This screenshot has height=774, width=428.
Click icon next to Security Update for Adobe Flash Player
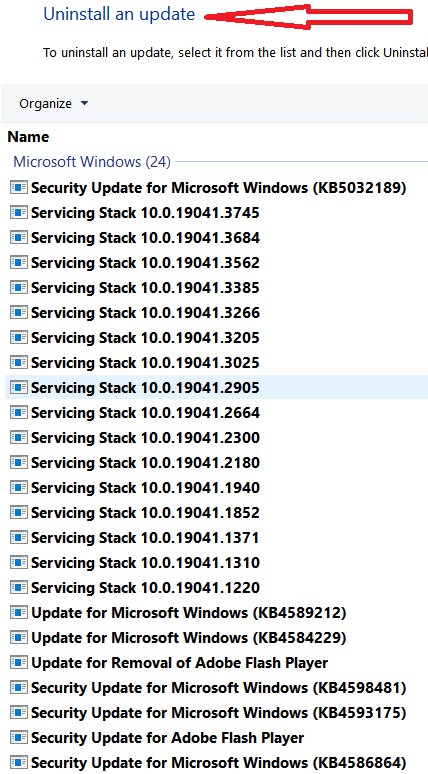tap(19, 737)
